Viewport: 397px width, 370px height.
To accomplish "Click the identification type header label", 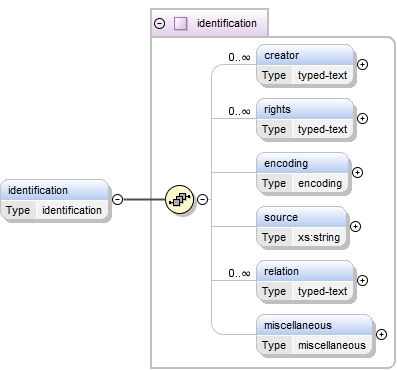I will pos(227,23).
